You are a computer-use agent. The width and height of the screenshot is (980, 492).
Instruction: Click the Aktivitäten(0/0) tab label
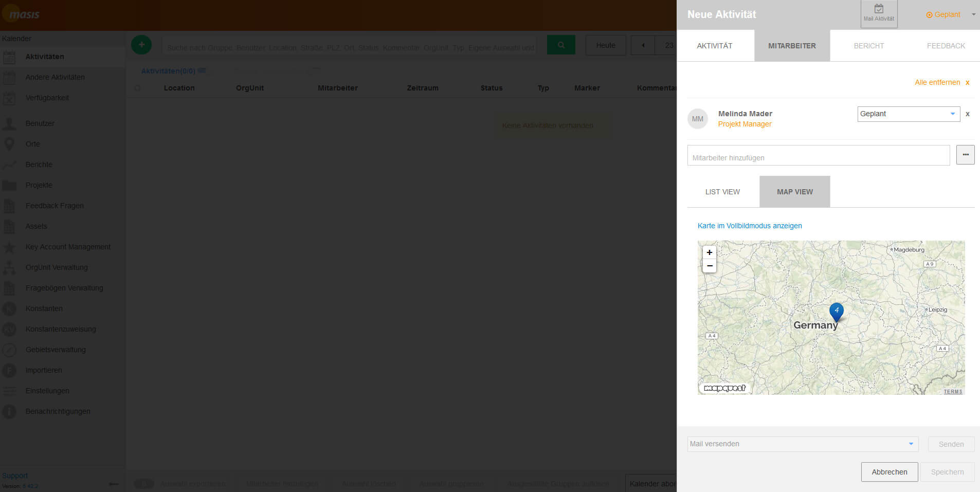pyautogui.click(x=168, y=71)
